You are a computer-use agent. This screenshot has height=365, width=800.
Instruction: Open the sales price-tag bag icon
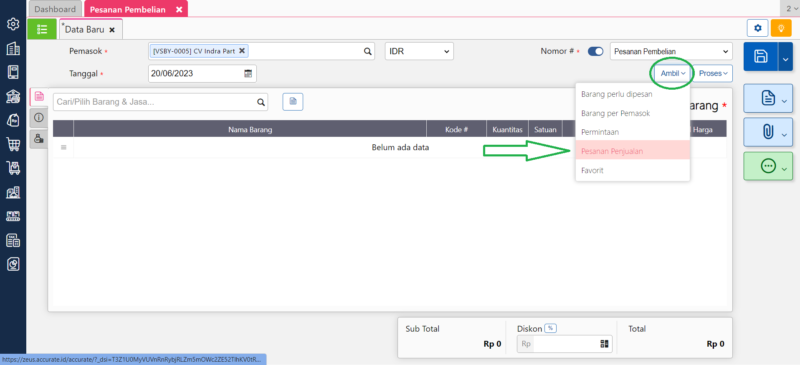pos(13,120)
